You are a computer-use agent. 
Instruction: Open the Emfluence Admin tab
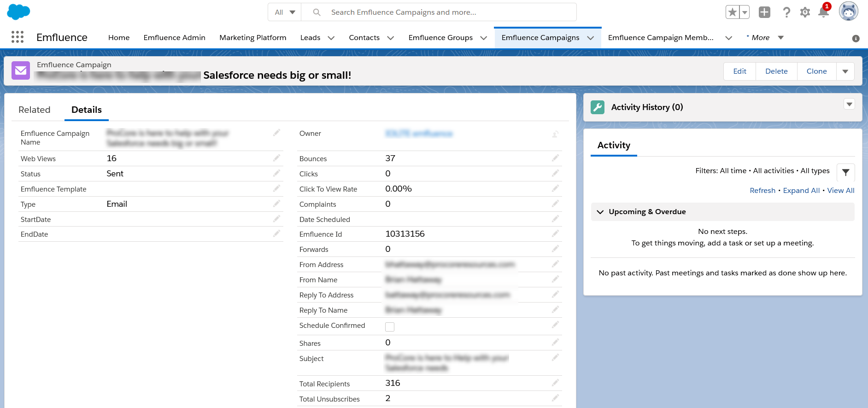click(x=174, y=38)
